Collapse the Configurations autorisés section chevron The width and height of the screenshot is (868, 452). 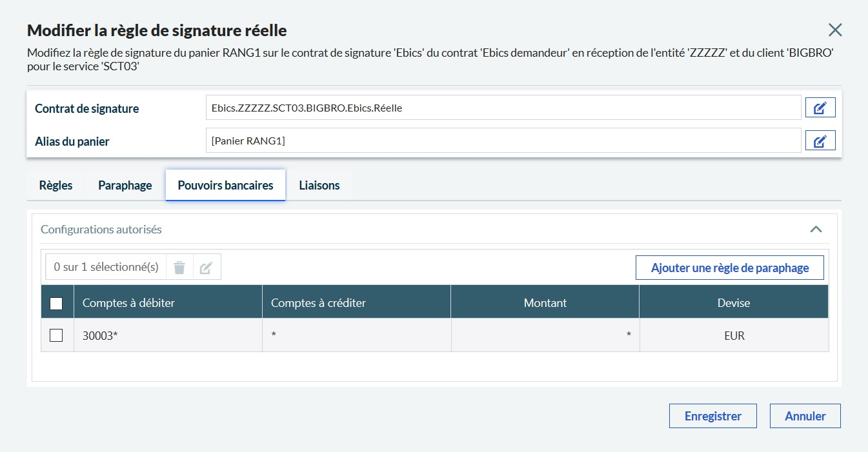(816, 229)
